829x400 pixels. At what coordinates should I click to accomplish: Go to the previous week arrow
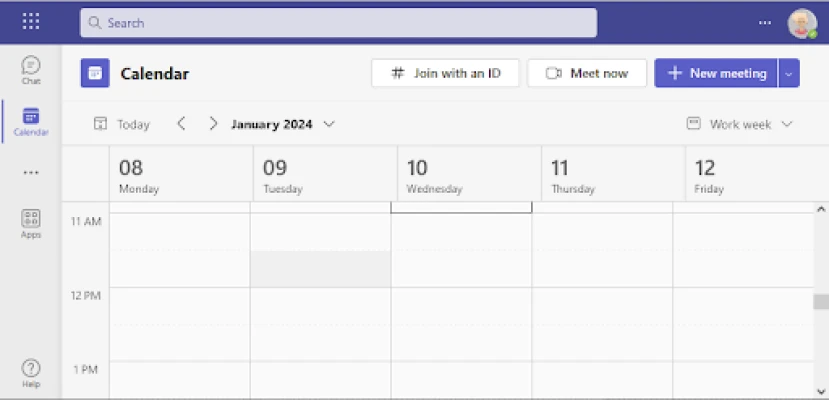[181, 124]
